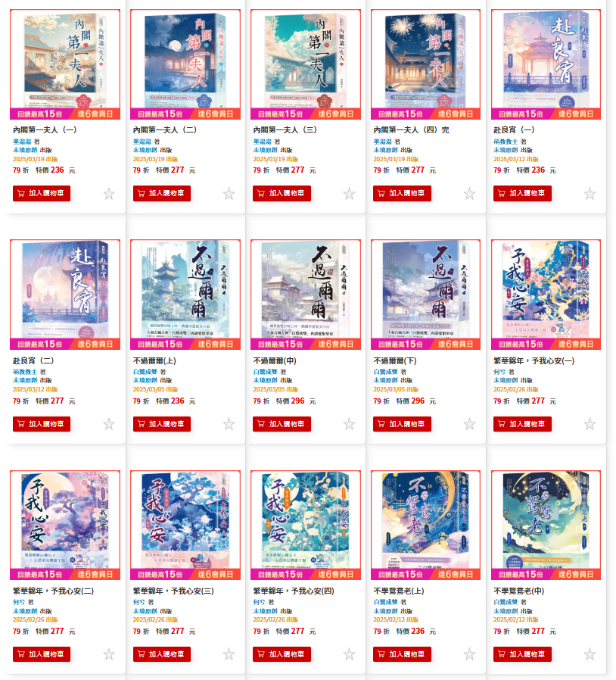Add 不過爾爾(中) to shopping cart
616x680 pixels.
pyautogui.click(x=282, y=424)
